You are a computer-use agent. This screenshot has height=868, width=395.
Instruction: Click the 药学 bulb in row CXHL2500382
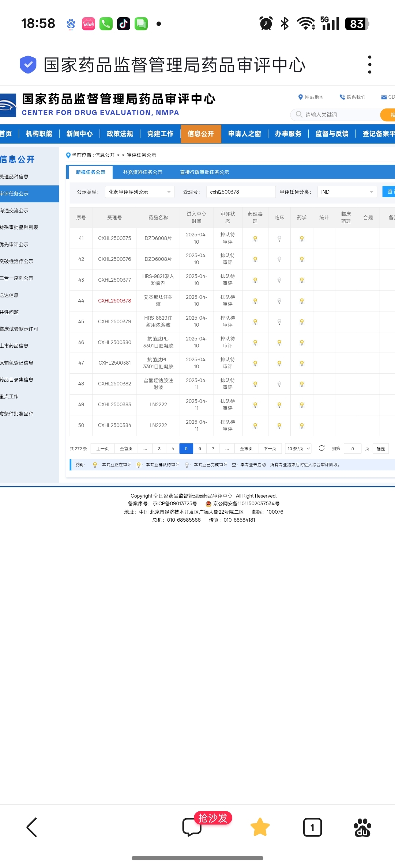tap(302, 384)
